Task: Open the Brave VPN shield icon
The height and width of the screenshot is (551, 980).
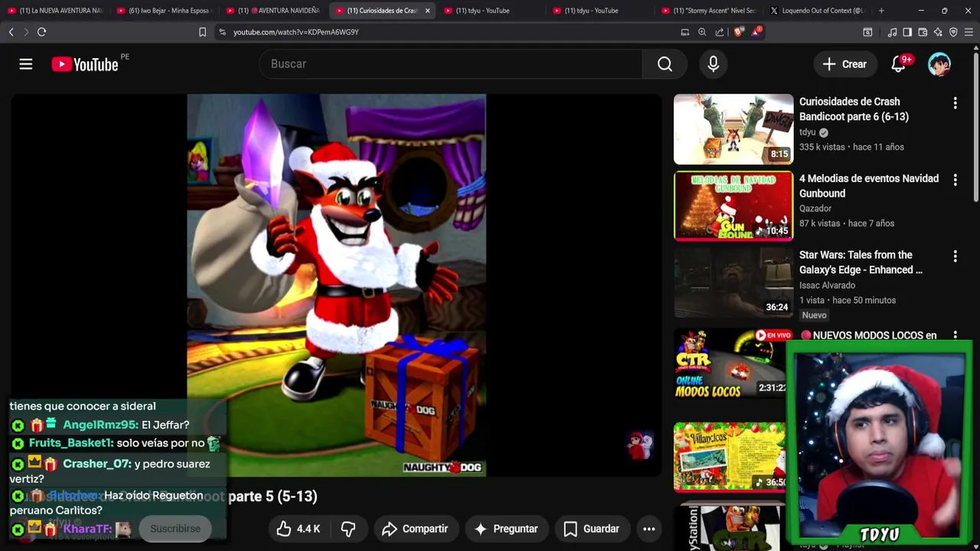Action: 953,32
